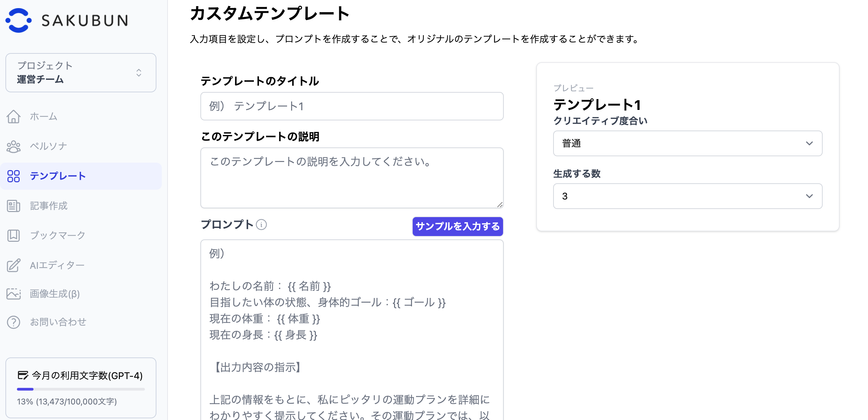Click the question mark contact icon
The width and height of the screenshot is (868, 420).
[x=14, y=322]
